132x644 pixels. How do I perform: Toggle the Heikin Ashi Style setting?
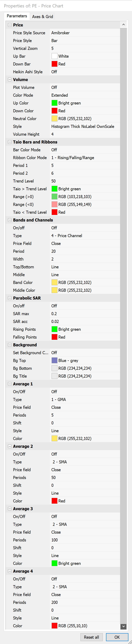click(x=85, y=72)
